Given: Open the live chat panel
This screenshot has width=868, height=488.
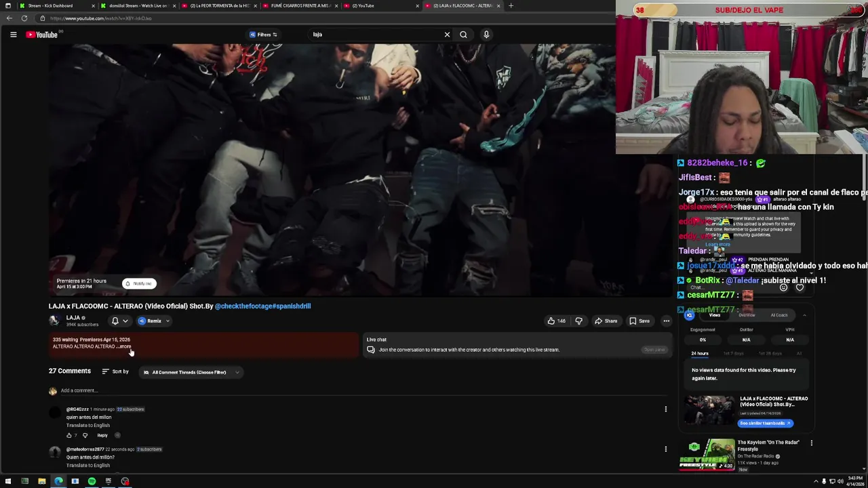Looking at the screenshot, I should pyautogui.click(x=654, y=350).
